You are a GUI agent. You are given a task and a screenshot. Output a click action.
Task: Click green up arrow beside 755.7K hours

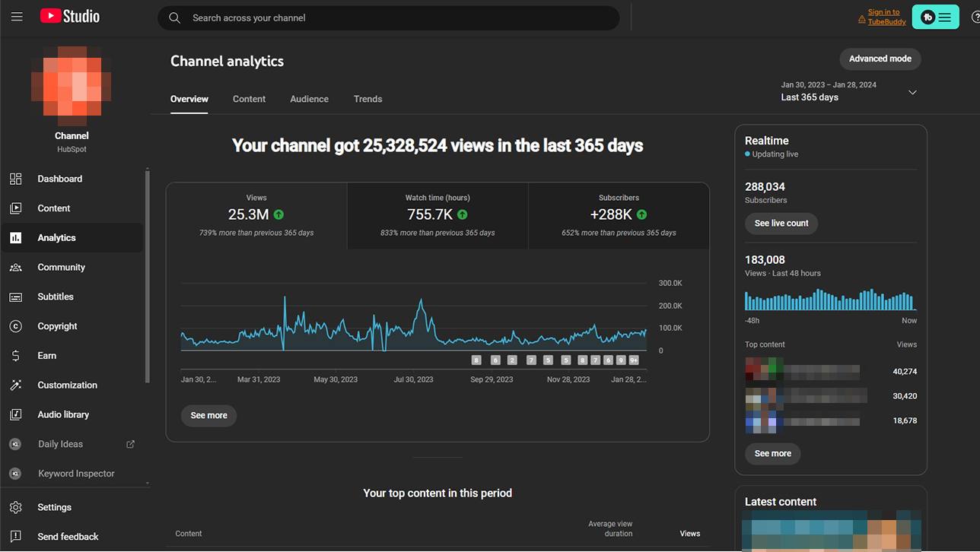pos(463,214)
